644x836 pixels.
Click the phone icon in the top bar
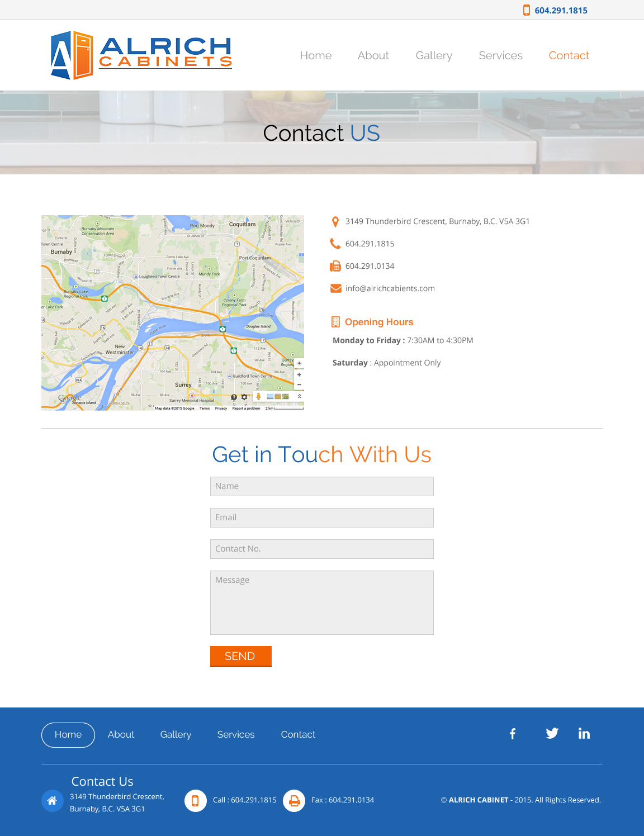[x=525, y=10]
